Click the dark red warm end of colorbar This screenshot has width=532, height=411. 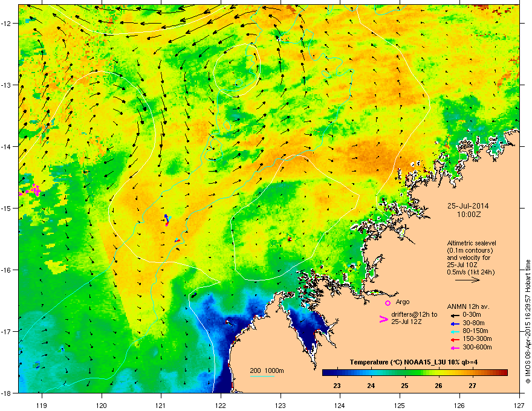(x=504, y=373)
